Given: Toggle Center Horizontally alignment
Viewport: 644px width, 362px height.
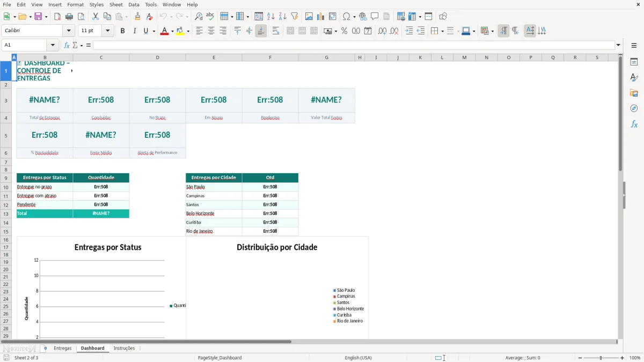Looking at the screenshot, I should tap(211, 31).
